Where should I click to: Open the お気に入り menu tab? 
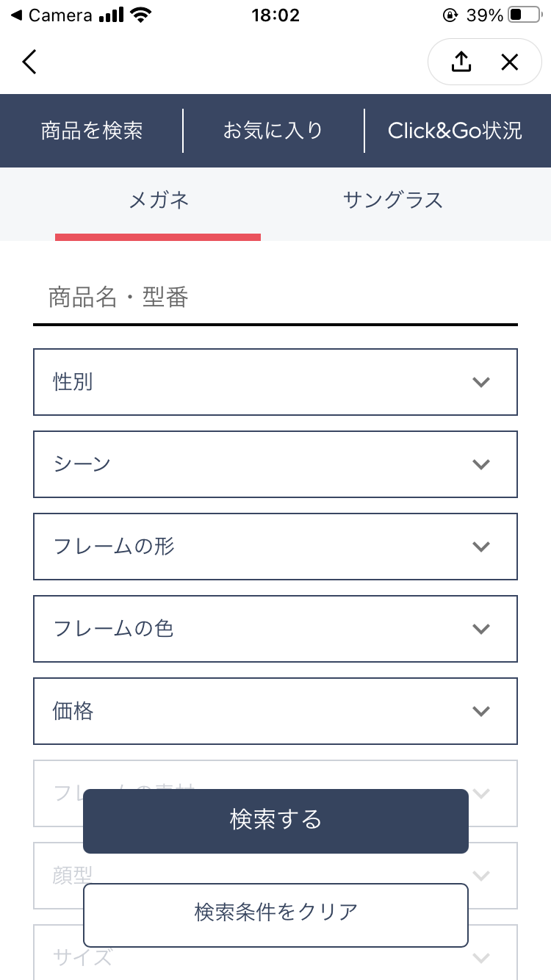pos(273,131)
